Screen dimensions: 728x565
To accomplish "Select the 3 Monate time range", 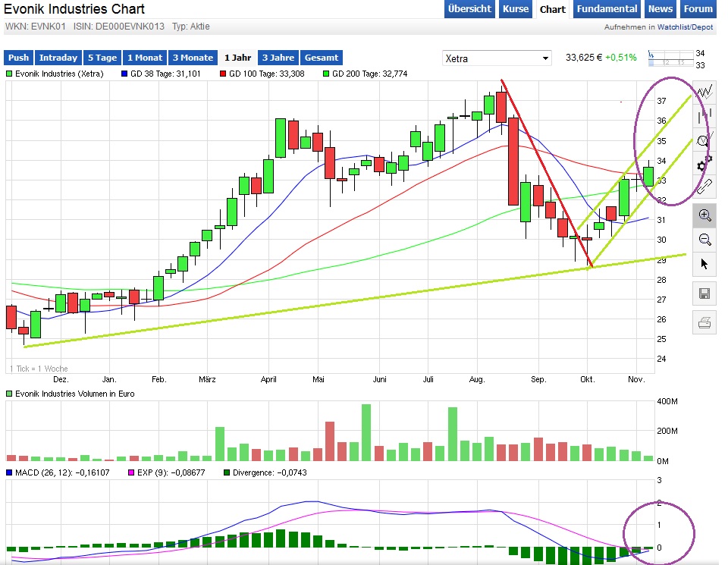I will click(192, 58).
